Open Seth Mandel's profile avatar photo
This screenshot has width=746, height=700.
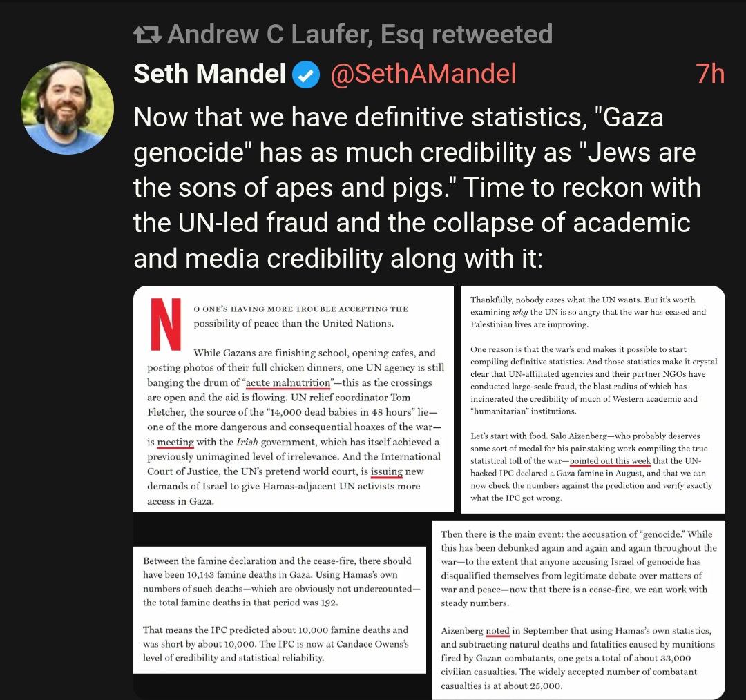click(67, 108)
